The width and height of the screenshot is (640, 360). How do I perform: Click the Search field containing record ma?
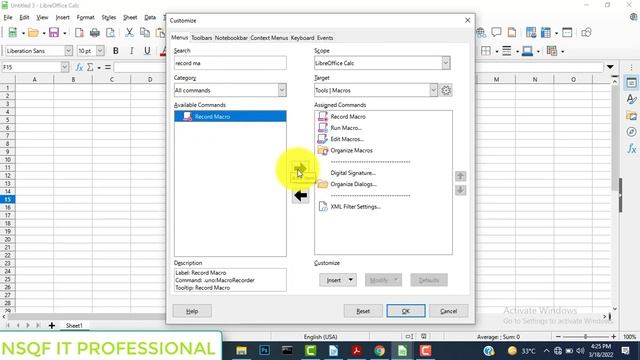(x=230, y=63)
